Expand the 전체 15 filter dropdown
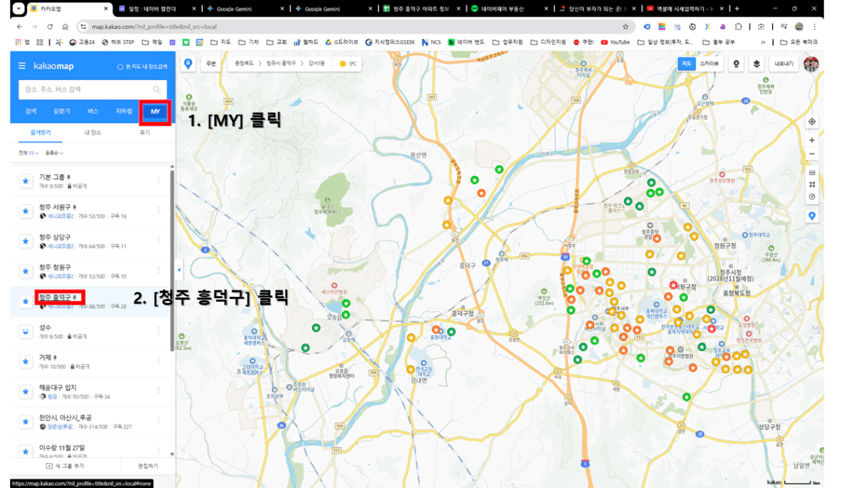868x488 pixels. click(29, 153)
